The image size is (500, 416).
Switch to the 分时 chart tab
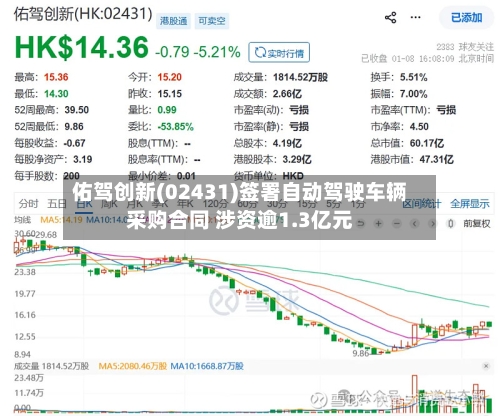coord(29,203)
